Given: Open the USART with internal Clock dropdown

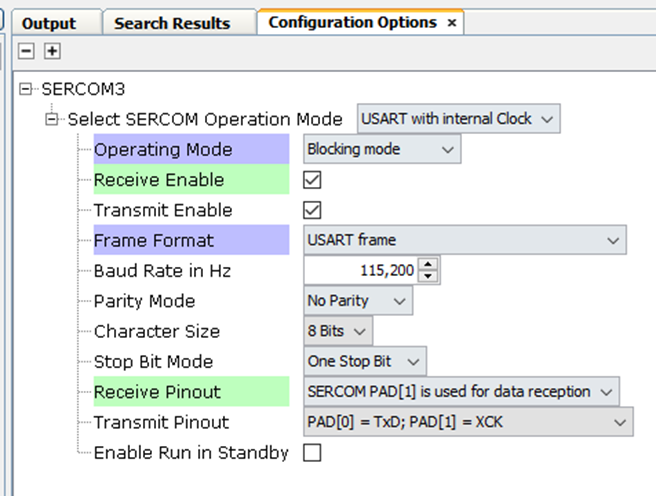Looking at the screenshot, I should point(459,119).
